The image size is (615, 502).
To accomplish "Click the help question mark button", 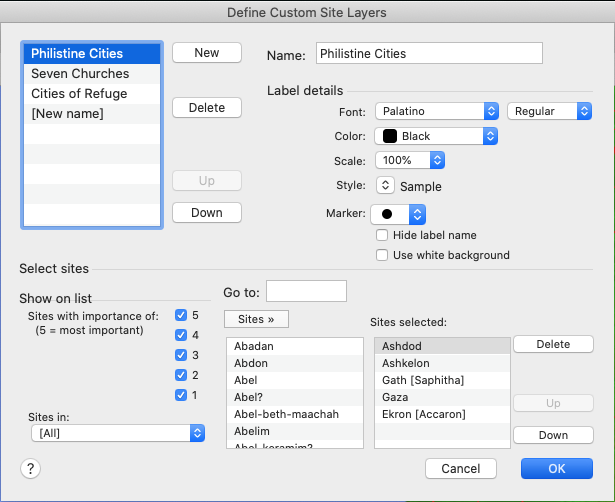I will point(28,468).
